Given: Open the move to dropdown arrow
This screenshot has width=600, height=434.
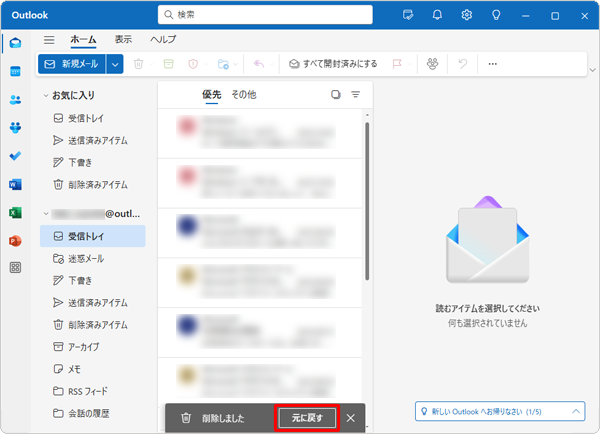Looking at the screenshot, I should [235, 64].
